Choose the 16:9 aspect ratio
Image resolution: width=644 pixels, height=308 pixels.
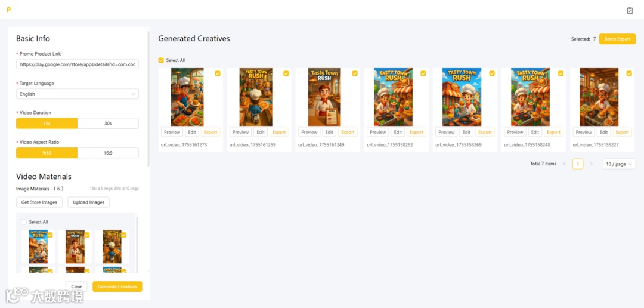[x=108, y=153]
